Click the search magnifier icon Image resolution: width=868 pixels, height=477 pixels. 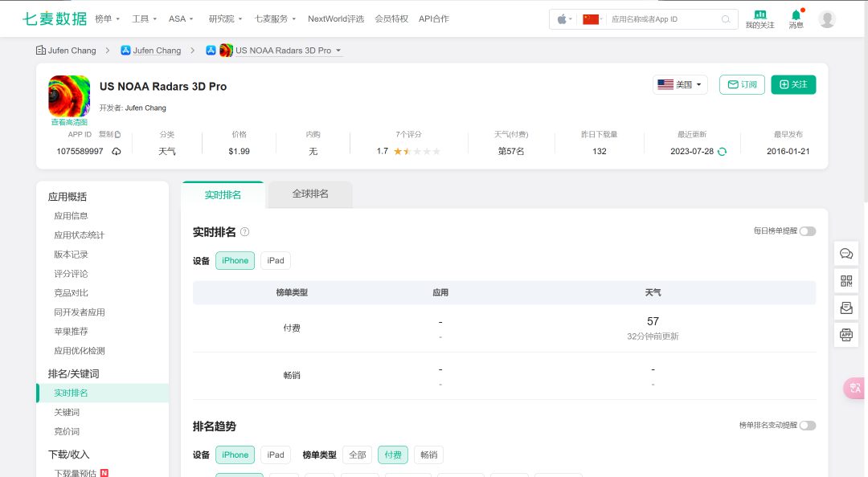pyautogui.click(x=725, y=19)
